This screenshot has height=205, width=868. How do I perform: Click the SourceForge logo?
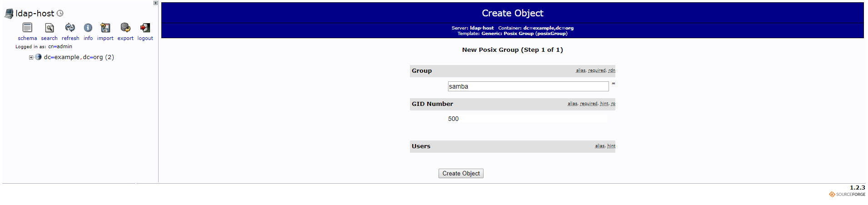pyautogui.click(x=847, y=194)
